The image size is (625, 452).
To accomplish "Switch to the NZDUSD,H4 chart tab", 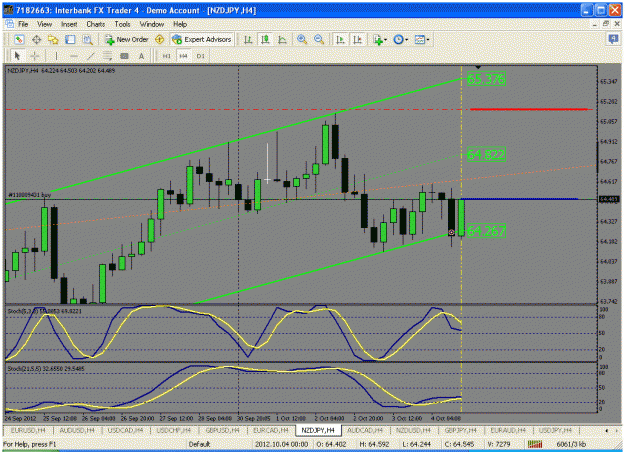I will [x=414, y=430].
